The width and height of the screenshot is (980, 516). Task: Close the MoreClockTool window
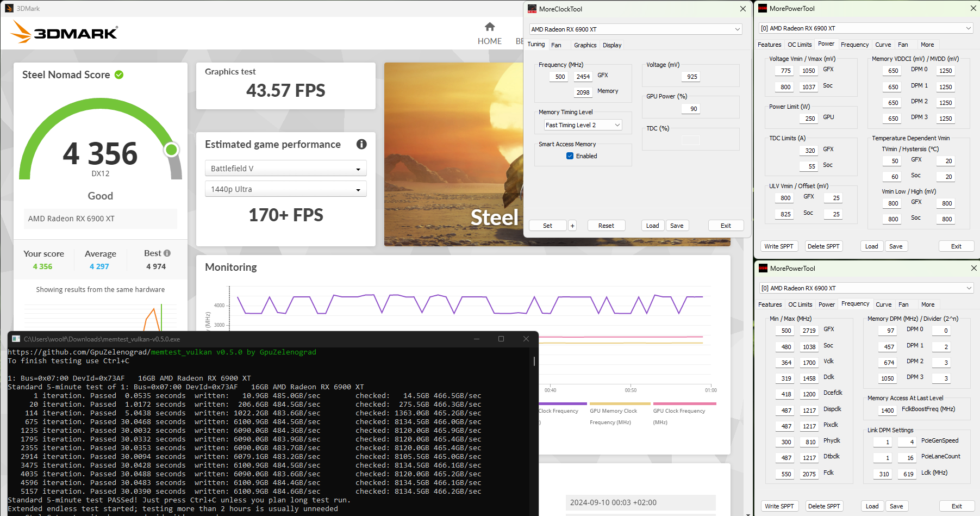pos(743,9)
